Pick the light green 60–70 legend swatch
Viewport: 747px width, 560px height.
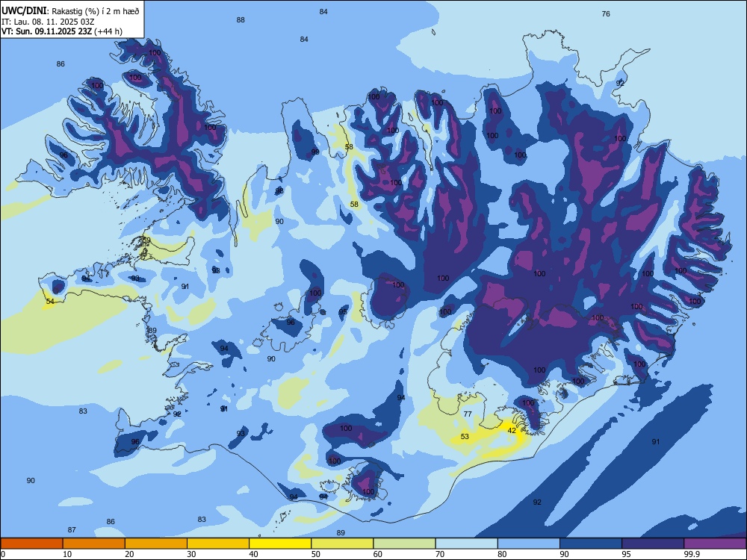point(404,544)
